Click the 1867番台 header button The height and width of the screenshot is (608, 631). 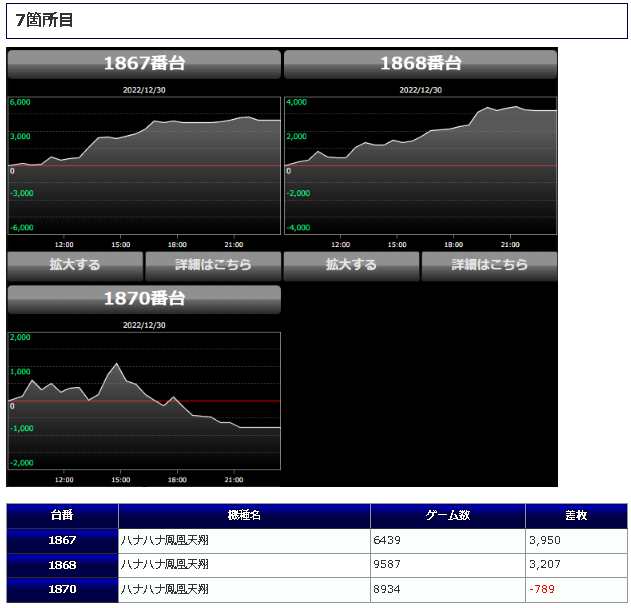pos(144,64)
